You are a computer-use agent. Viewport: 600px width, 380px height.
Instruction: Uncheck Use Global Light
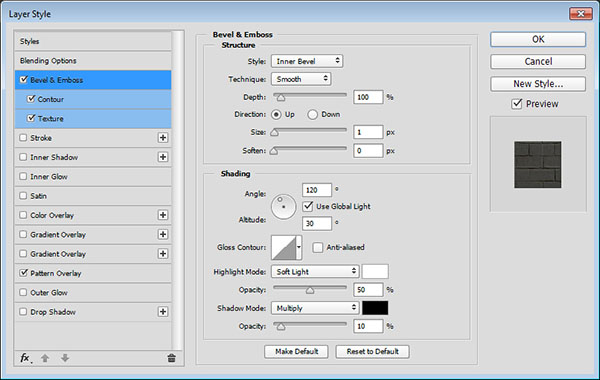tap(308, 207)
